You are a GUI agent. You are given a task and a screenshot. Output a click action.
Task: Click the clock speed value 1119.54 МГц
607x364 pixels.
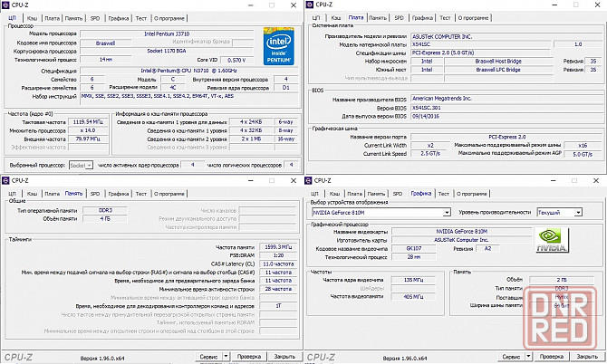tap(88, 122)
